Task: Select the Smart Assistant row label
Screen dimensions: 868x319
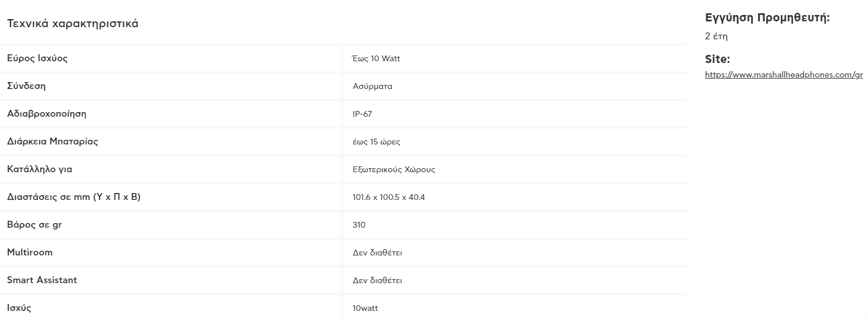Action: (42, 280)
